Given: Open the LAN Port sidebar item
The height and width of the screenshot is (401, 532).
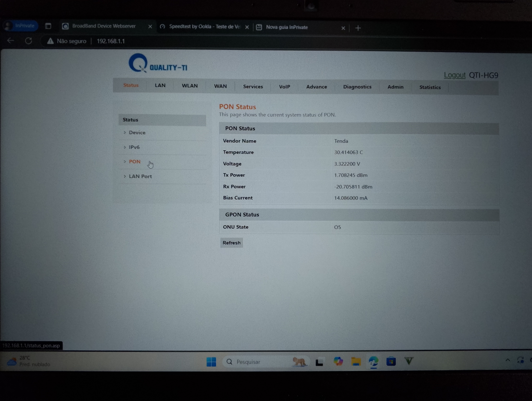Looking at the screenshot, I should [x=140, y=176].
